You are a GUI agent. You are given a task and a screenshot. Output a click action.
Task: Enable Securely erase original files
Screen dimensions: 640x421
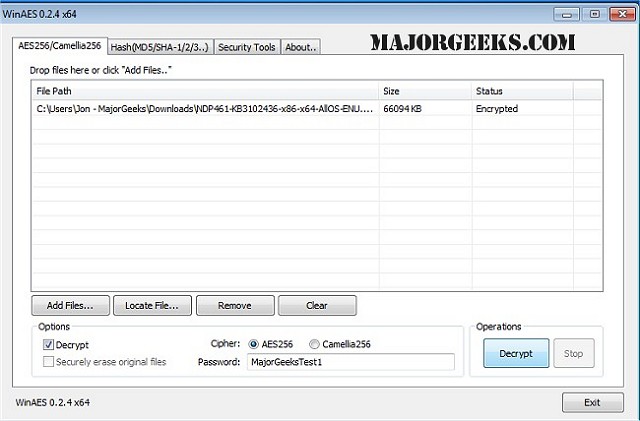click(x=48, y=362)
